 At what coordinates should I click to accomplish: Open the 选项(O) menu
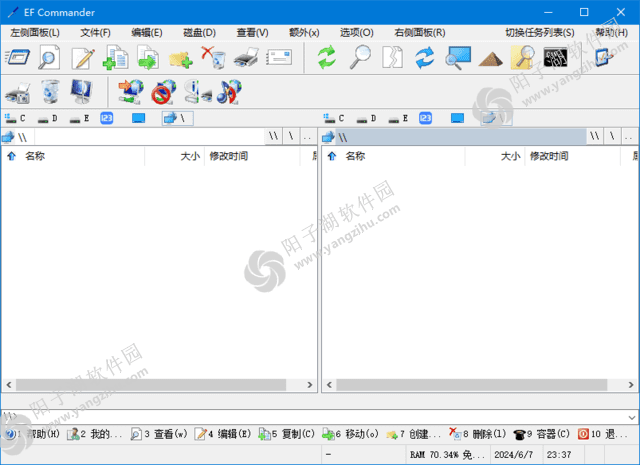(x=356, y=33)
